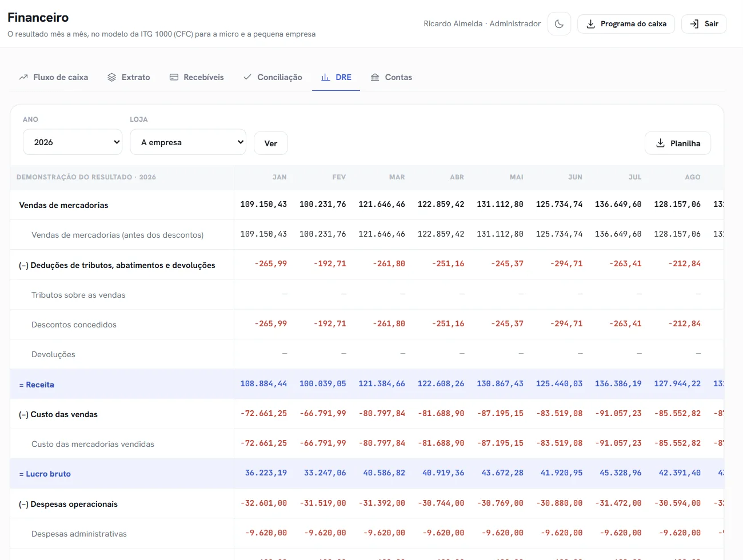
Task: Click the Deduções de tributos row label
Action: point(117,265)
